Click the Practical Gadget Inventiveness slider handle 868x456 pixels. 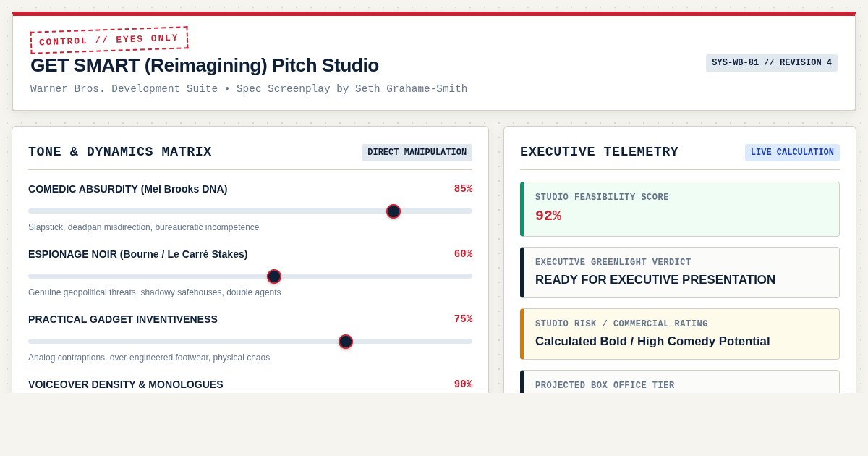[346, 342]
